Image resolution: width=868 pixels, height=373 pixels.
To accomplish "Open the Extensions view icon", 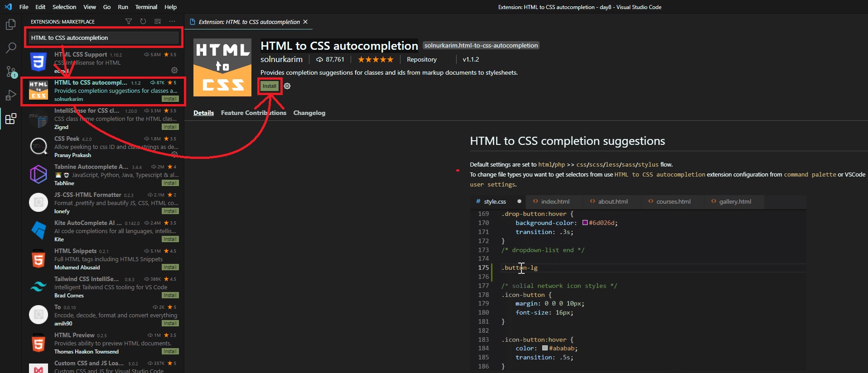I will pyautogui.click(x=11, y=119).
